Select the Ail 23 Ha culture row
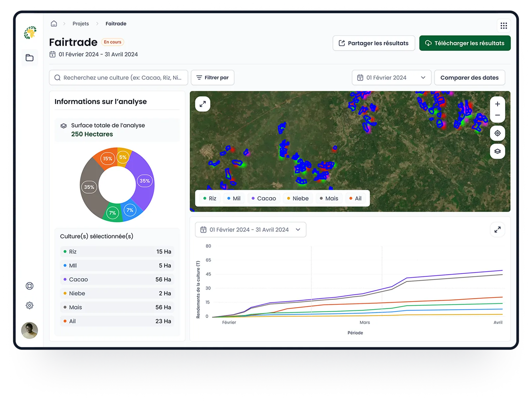532x402 pixels. (117, 322)
